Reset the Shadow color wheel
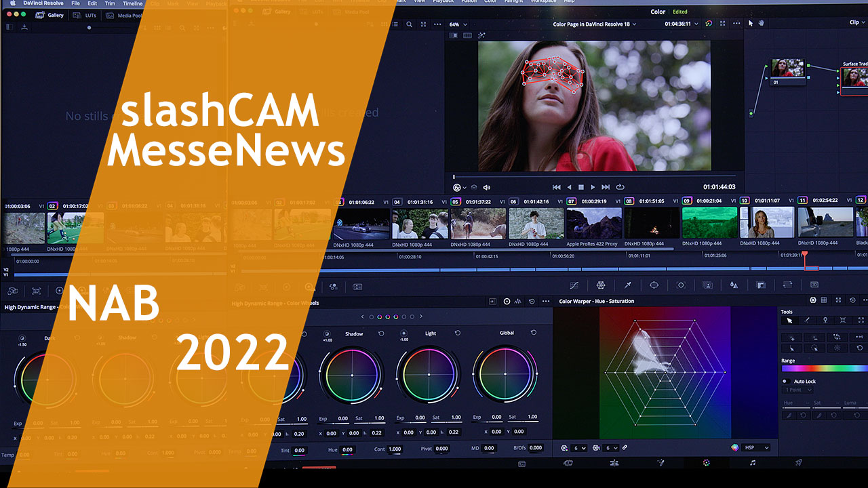868x488 pixels. 381,333
